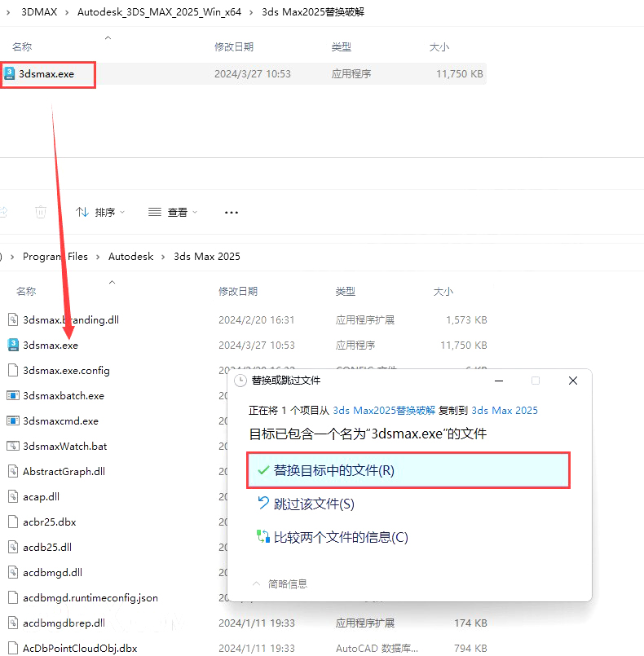Go to Program Files breadcrumb
The height and width of the screenshot is (656, 644).
pyautogui.click(x=55, y=257)
